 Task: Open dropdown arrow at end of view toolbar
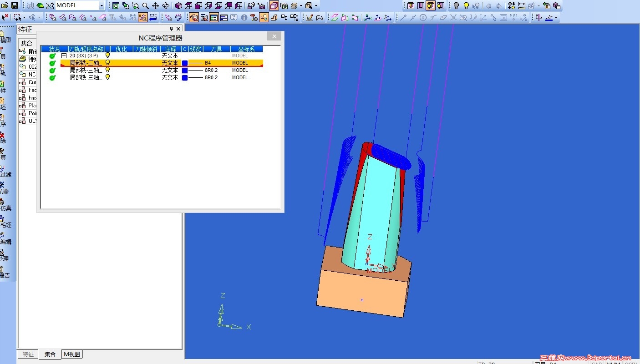(x=316, y=5)
